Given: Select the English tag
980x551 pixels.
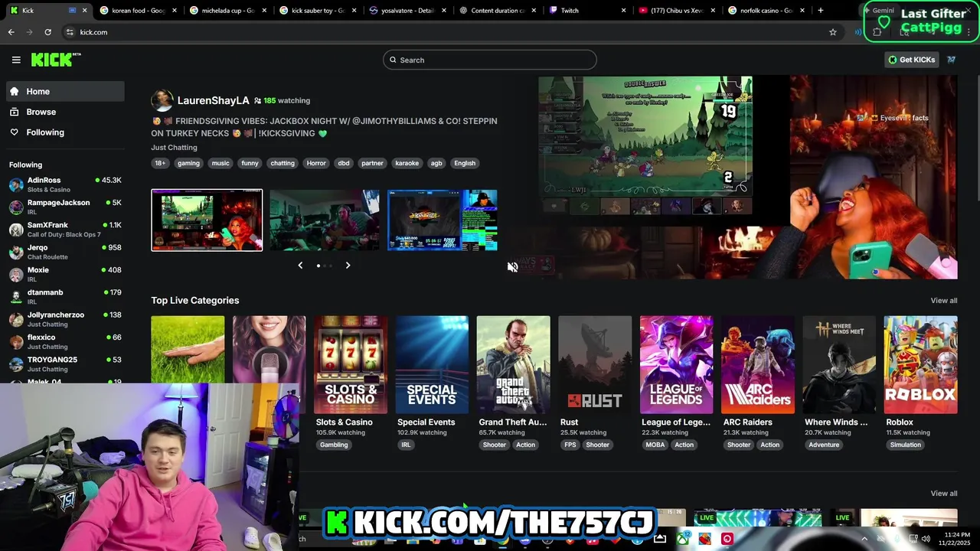Looking at the screenshot, I should pos(465,163).
